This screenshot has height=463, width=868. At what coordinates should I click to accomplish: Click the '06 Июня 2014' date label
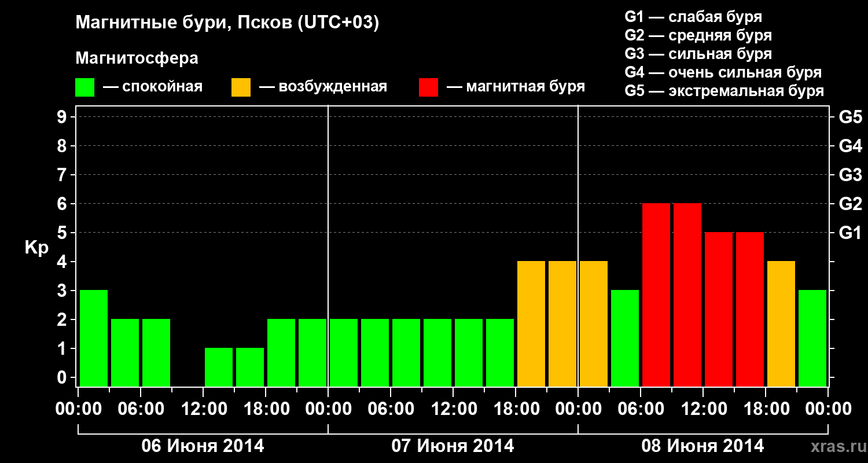(203, 446)
